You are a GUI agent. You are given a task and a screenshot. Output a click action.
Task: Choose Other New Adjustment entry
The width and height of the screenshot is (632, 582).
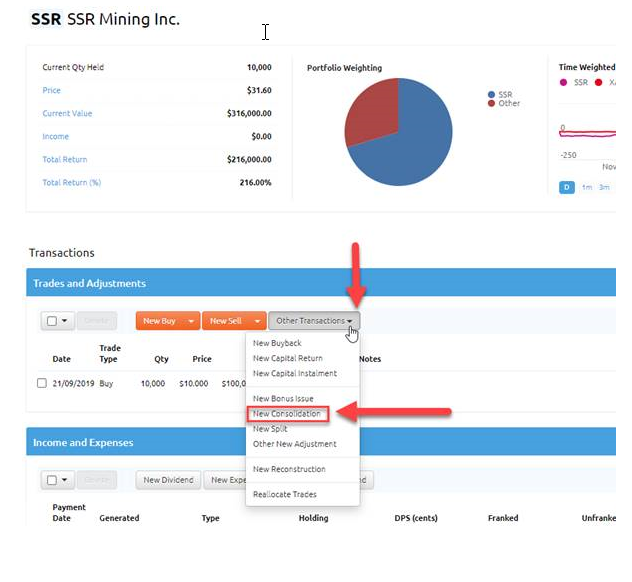pos(295,444)
